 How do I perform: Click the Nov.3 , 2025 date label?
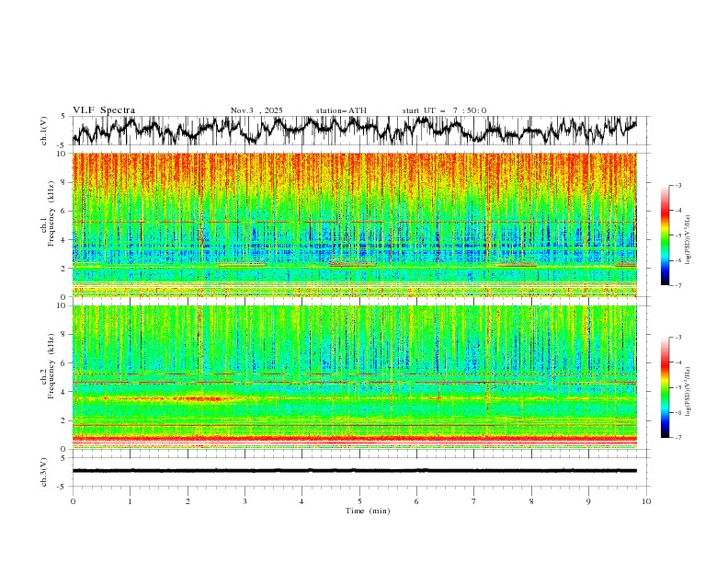256,110
